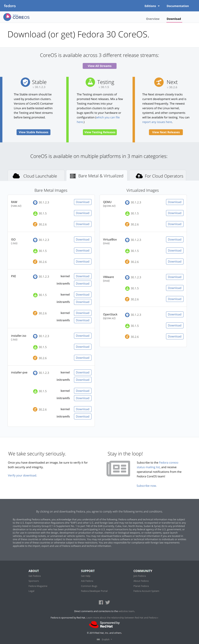Download installer-pxe 30.2.6 initramfs

82,416
